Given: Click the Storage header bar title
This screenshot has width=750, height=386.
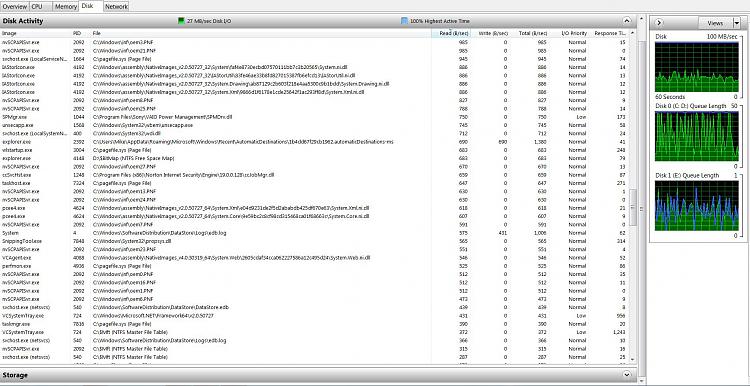Looking at the screenshot, I should (15, 375).
